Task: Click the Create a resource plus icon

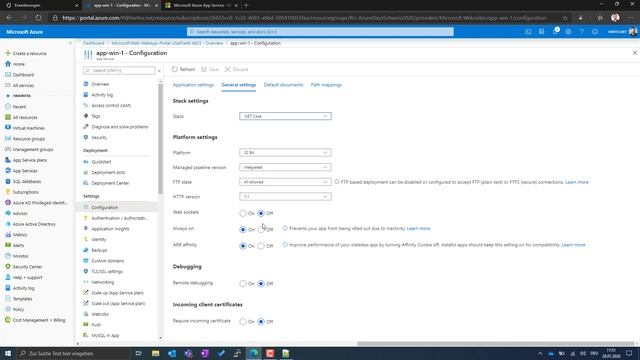Action: [x=8, y=53]
